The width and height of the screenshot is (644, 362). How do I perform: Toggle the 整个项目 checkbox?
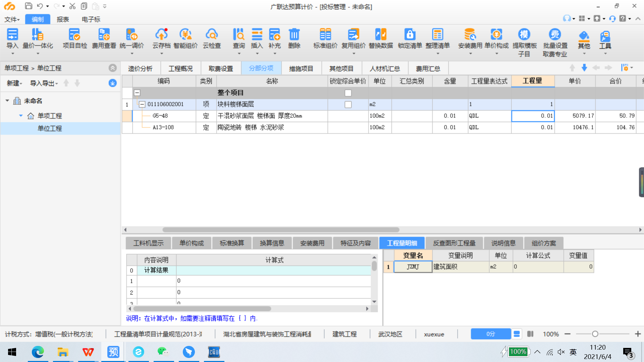click(348, 93)
